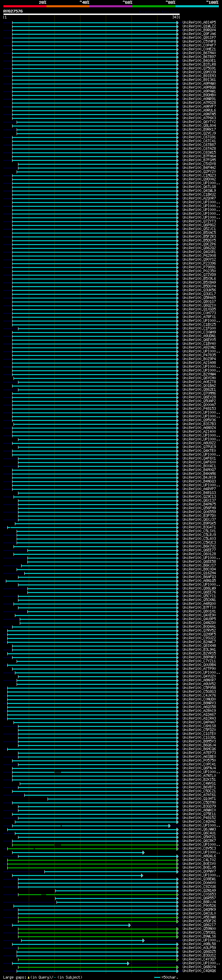Click the white query sequence ruler bar
The width and height of the screenshot is (222, 980).
coord(92,15)
